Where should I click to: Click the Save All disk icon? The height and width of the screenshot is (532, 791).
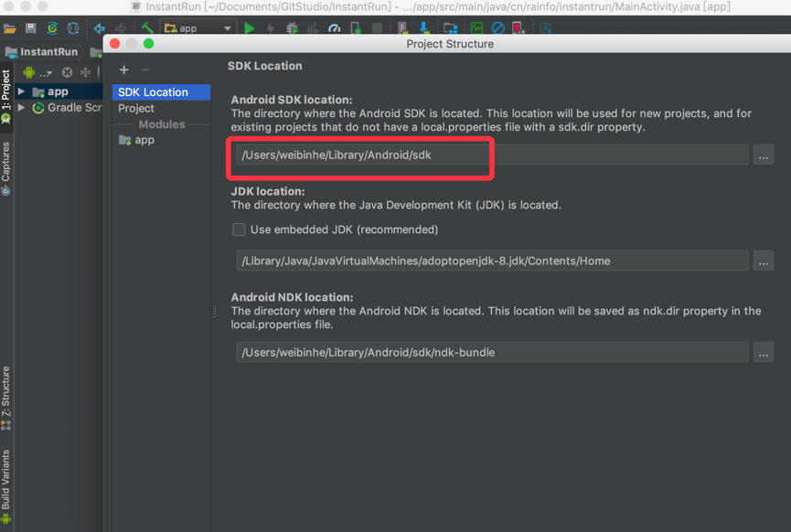tap(31, 28)
